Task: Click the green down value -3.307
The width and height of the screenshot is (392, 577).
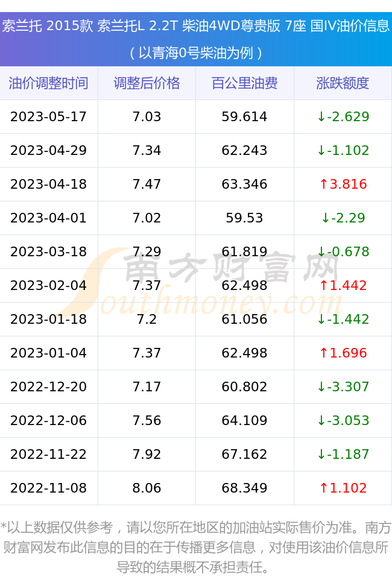Action: pyautogui.click(x=343, y=386)
